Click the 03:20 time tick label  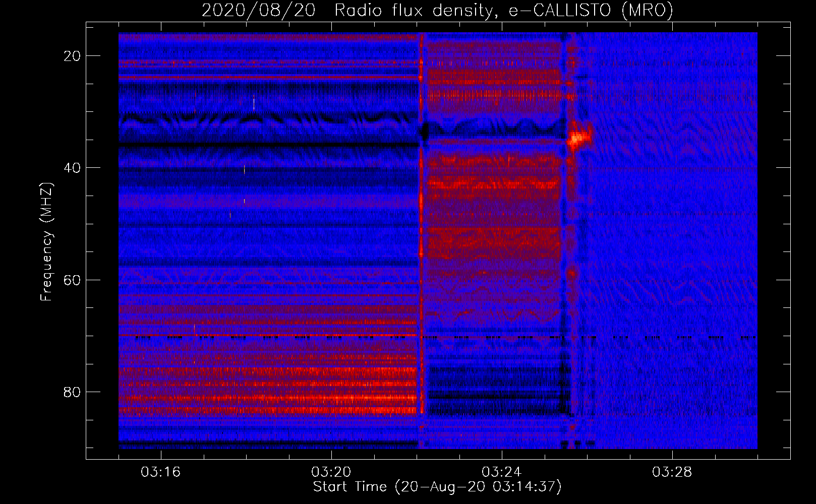click(331, 472)
